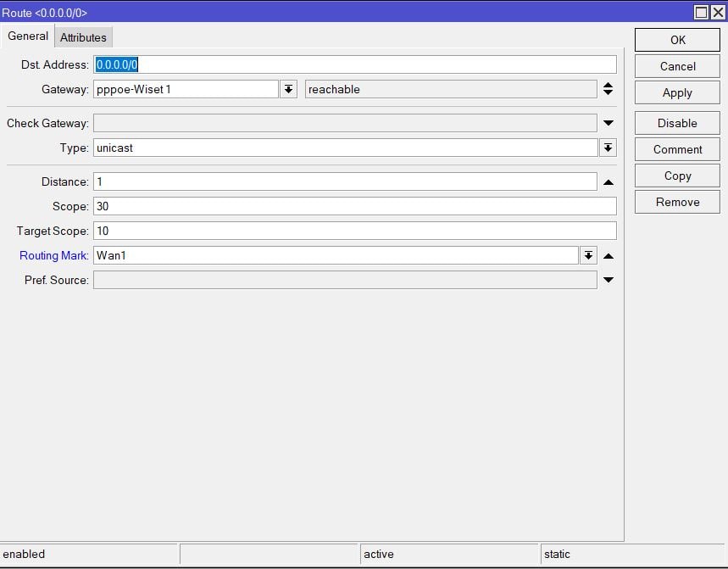Click the static status bar entry
728x569 pixels.
[633, 554]
